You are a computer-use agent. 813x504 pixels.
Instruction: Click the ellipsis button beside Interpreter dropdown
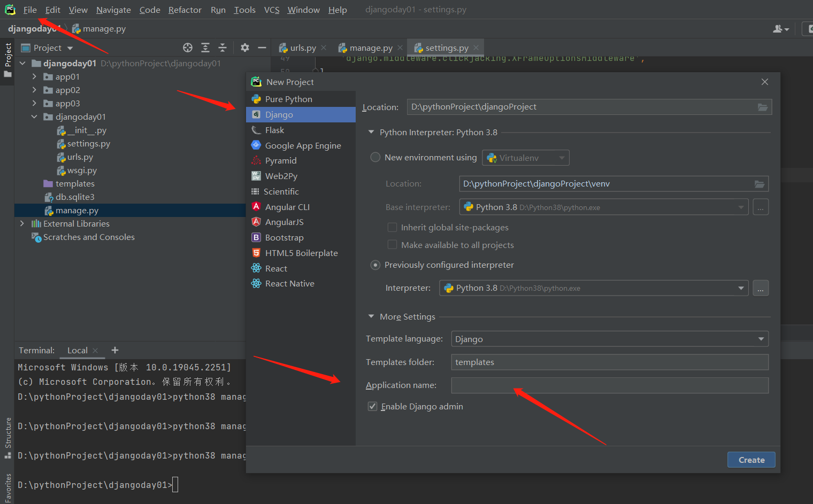(x=761, y=288)
